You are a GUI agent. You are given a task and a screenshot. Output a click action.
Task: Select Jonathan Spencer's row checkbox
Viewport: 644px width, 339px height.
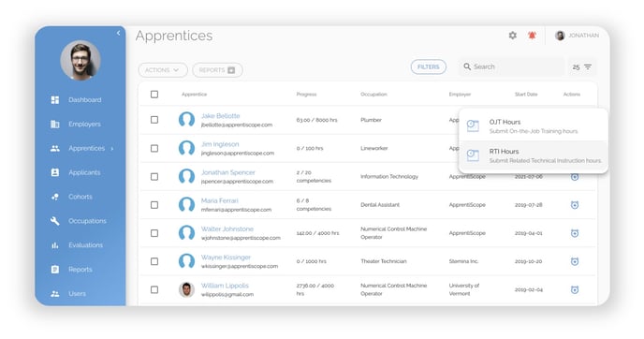154,177
